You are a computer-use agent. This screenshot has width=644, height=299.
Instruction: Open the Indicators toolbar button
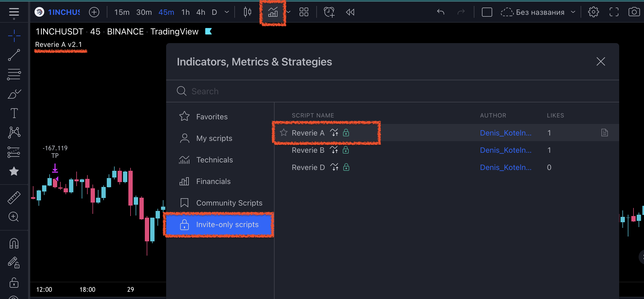(273, 12)
